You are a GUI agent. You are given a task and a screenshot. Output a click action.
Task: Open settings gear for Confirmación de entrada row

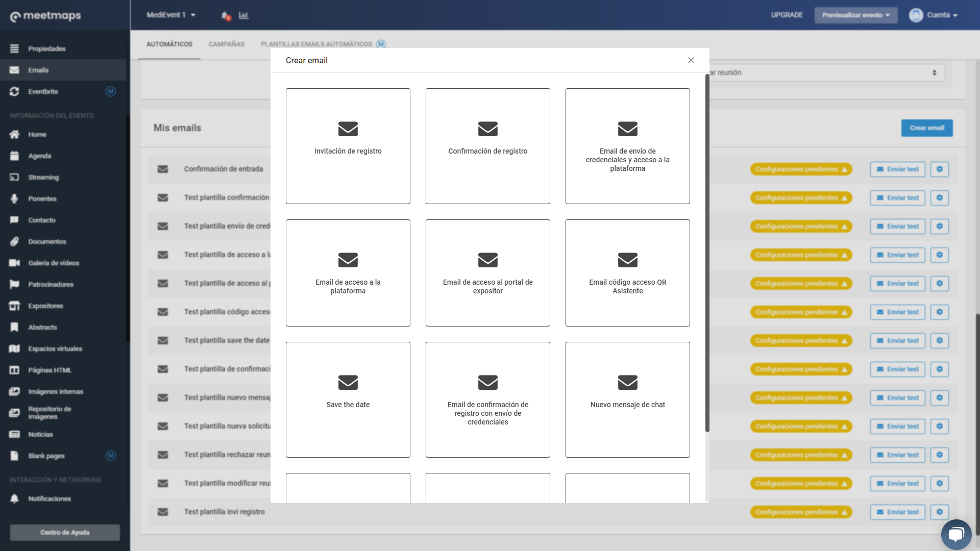click(x=939, y=169)
